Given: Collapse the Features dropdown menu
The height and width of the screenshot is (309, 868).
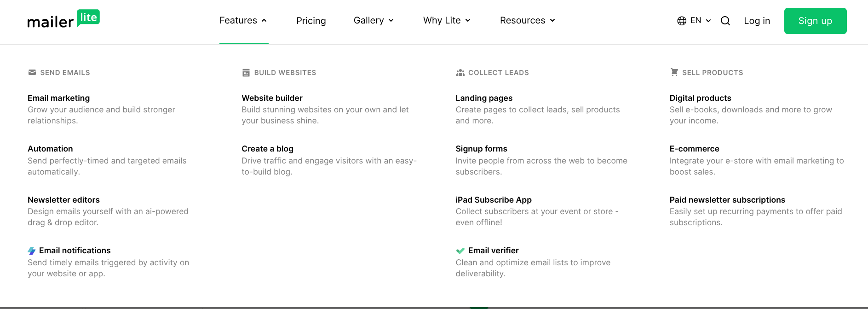Looking at the screenshot, I should 243,21.
